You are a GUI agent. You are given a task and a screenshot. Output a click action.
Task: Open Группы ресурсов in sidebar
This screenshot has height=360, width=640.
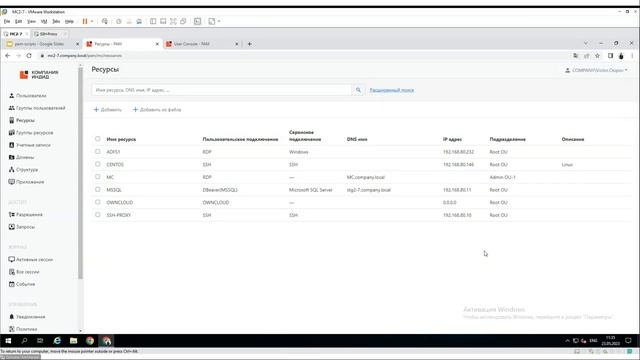click(31, 133)
